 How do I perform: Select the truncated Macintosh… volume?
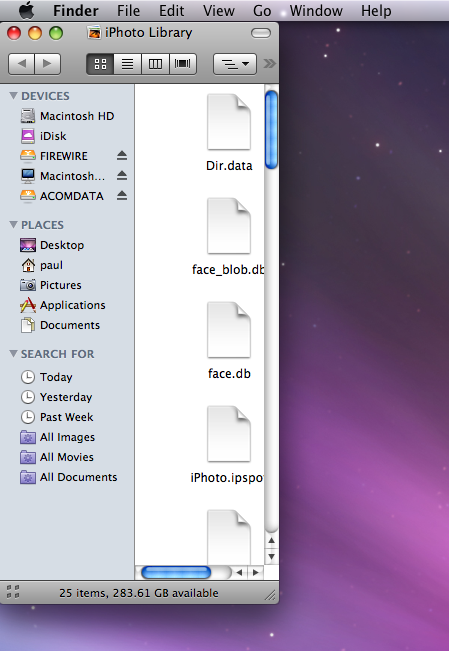click(62, 176)
